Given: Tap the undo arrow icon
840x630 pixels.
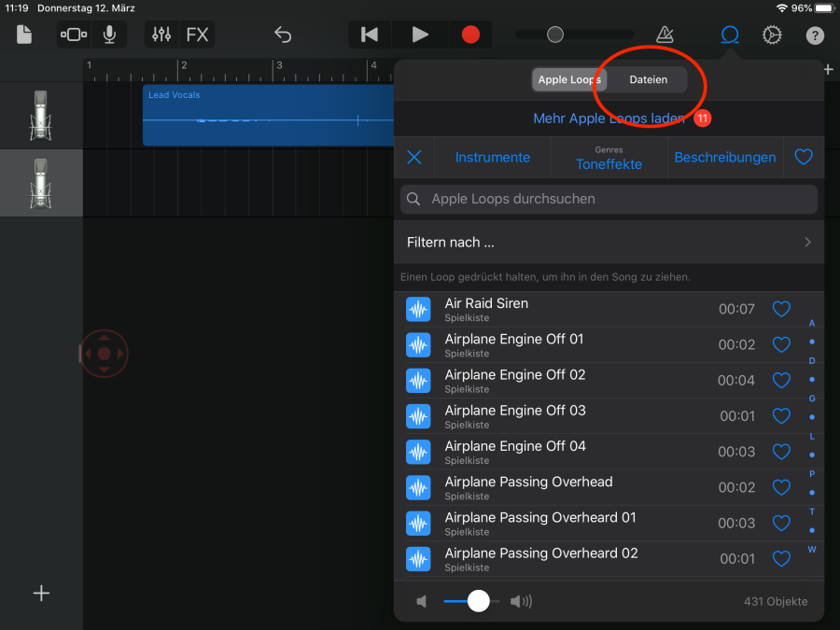Looking at the screenshot, I should click(x=283, y=35).
